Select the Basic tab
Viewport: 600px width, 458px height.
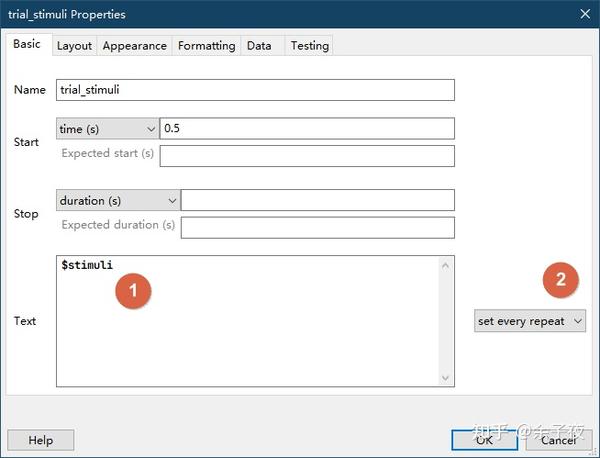(x=27, y=44)
